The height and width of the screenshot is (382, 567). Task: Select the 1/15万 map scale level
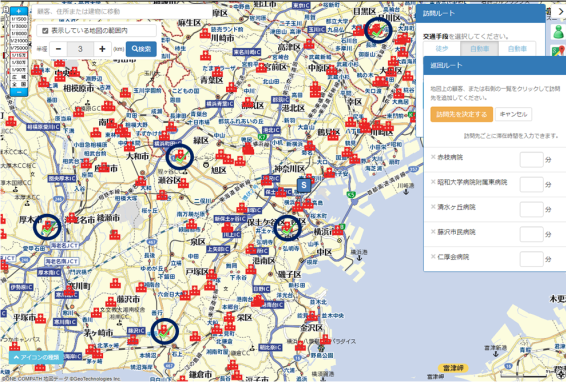click(19, 55)
